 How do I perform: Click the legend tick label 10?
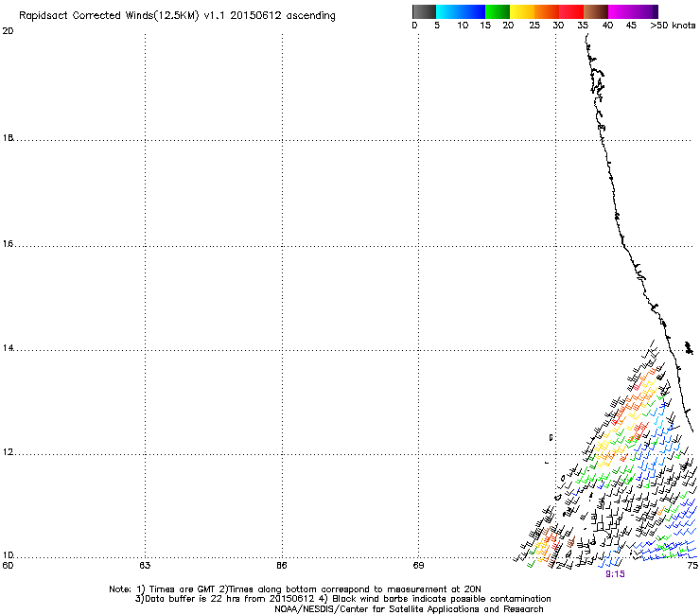pos(463,26)
